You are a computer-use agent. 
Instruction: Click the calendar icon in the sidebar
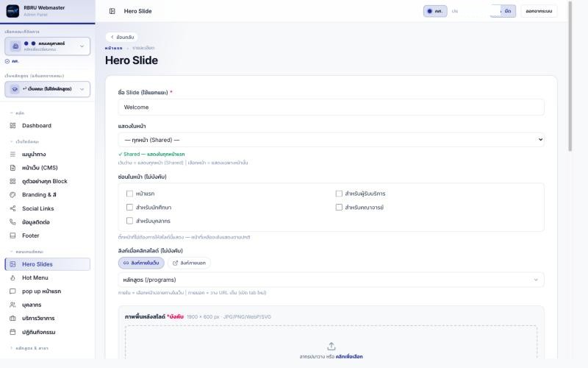[12, 332]
